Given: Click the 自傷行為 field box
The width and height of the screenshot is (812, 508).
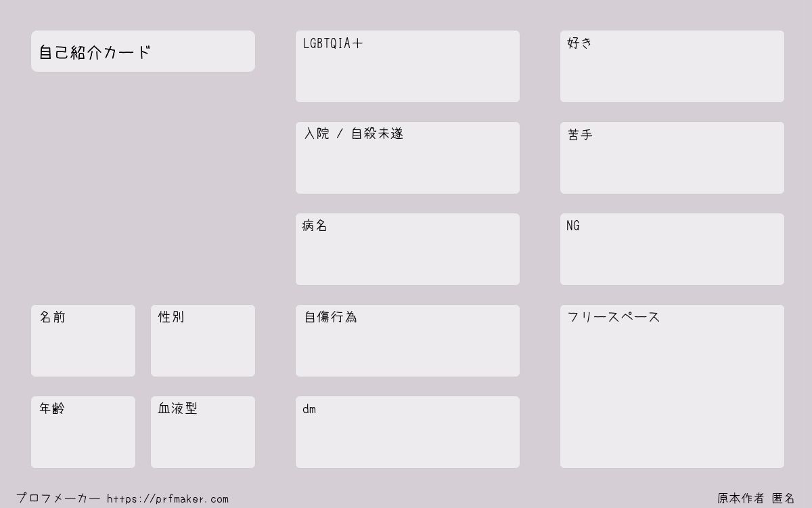Looking at the screenshot, I should click(x=407, y=341).
